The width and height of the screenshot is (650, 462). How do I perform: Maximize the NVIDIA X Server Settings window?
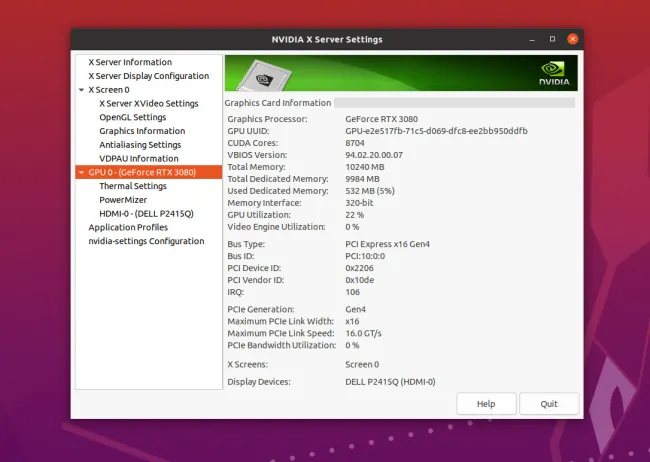552,39
